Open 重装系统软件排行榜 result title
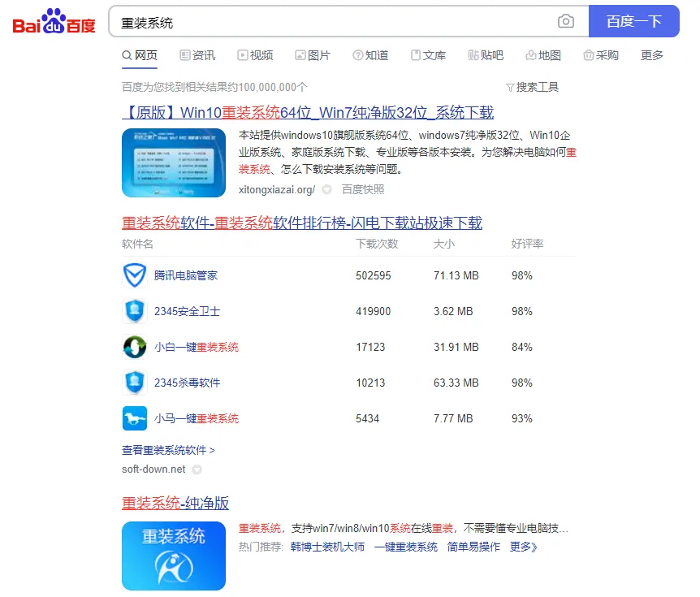The width and height of the screenshot is (700, 597). pyautogui.click(x=302, y=223)
